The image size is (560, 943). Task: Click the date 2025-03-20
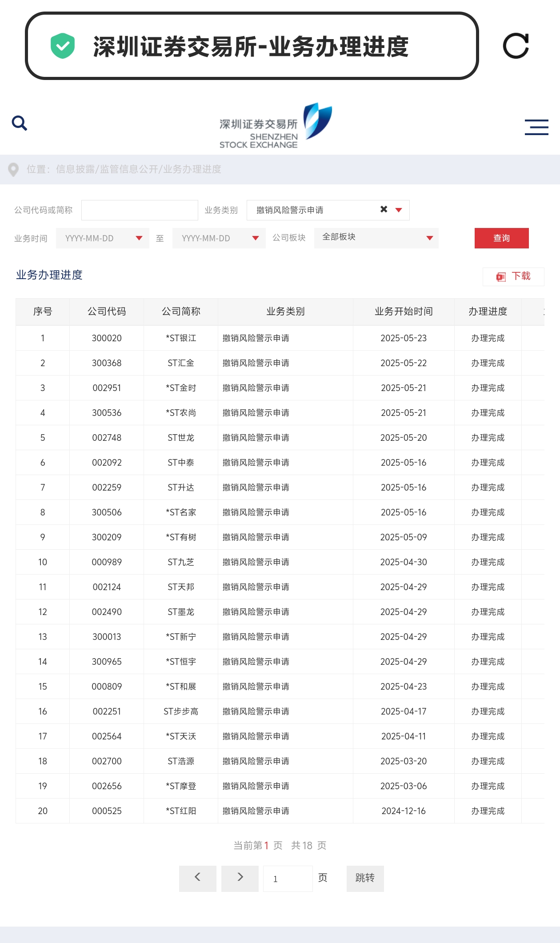point(404,761)
